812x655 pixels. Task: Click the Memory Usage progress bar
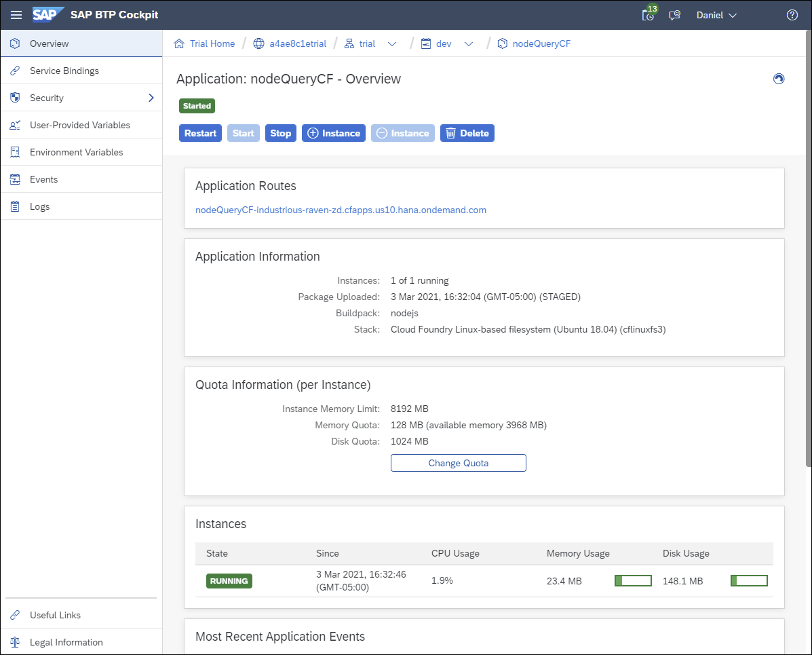[633, 581]
